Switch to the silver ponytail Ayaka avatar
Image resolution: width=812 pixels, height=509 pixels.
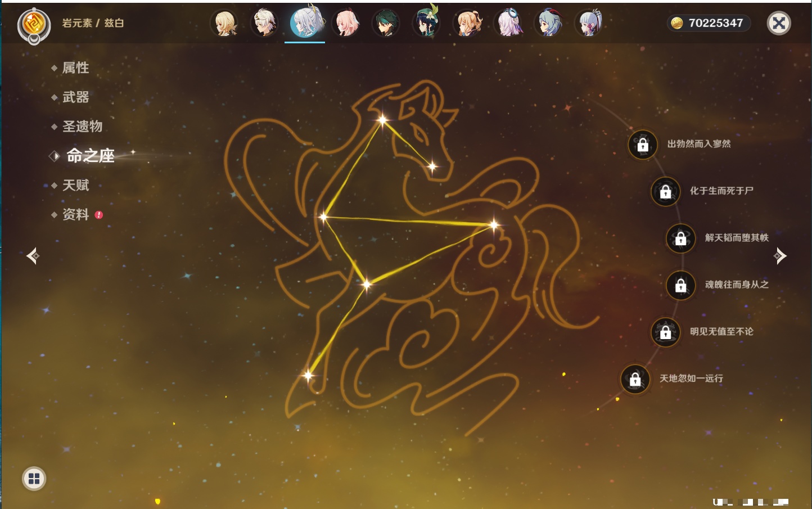589,23
